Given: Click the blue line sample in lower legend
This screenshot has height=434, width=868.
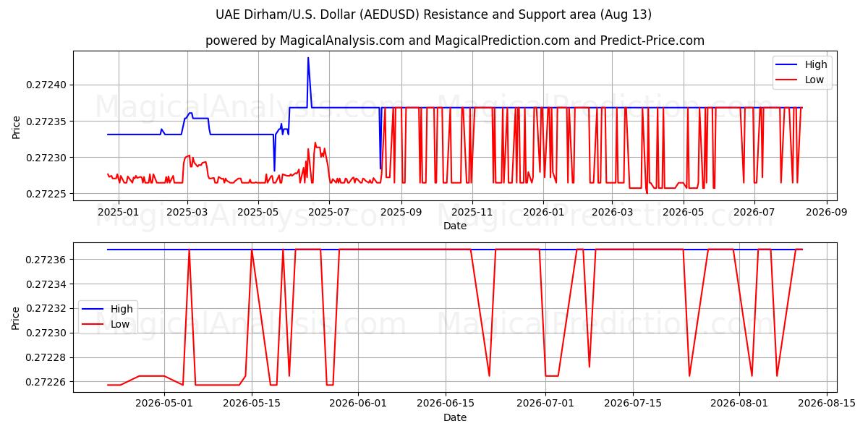Looking at the screenshot, I should click(x=93, y=309).
